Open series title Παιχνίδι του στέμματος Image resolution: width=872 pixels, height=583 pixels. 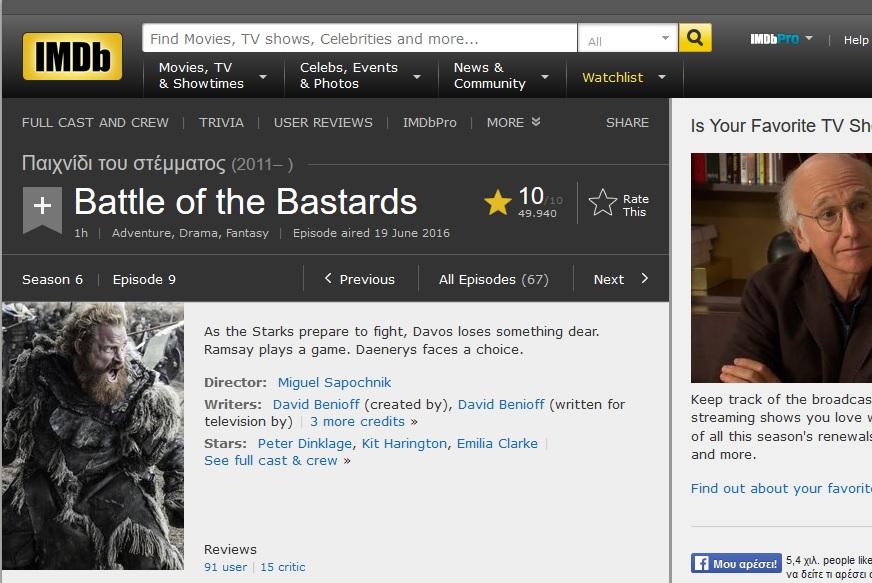[123, 164]
